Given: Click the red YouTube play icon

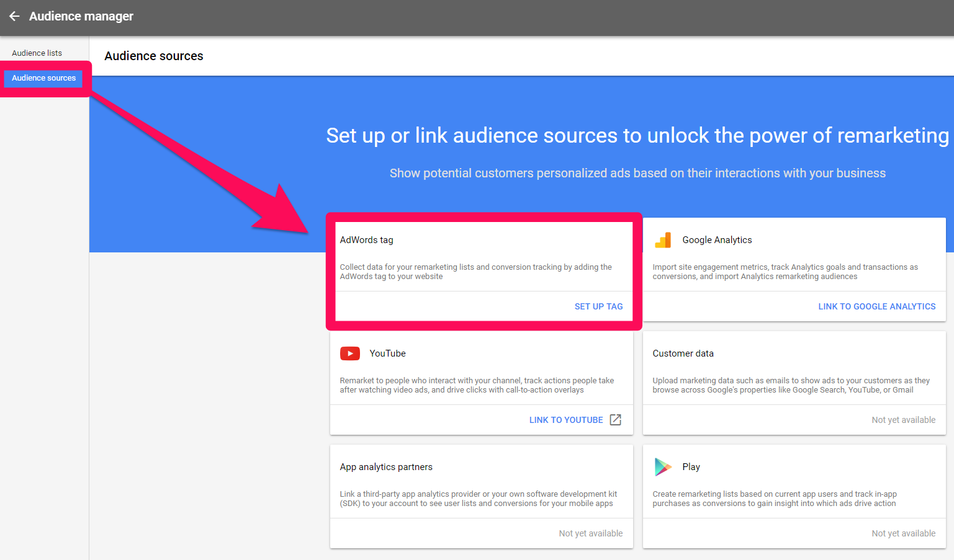Looking at the screenshot, I should pos(350,353).
